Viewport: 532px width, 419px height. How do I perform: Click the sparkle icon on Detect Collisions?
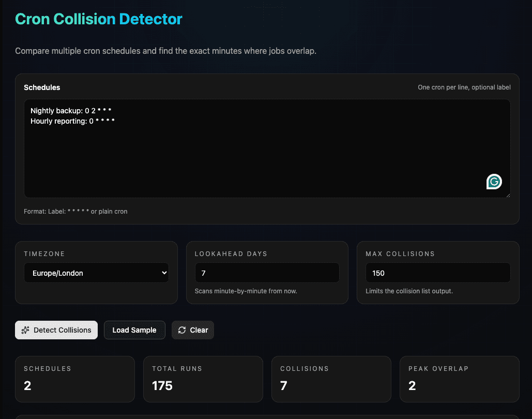[25, 330]
